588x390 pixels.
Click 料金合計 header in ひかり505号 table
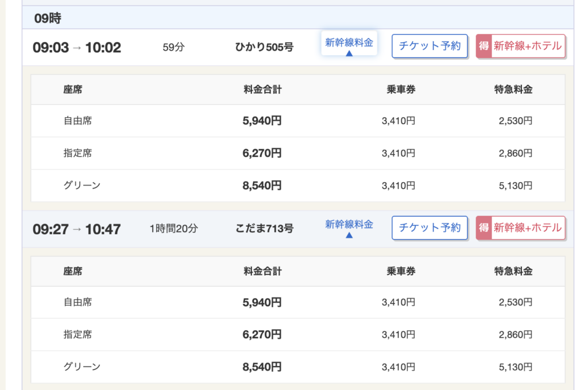coord(262,89)
